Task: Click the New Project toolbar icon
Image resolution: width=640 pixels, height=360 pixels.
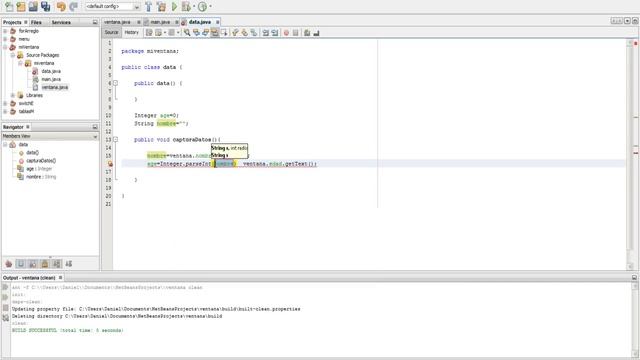Action: 21,6
